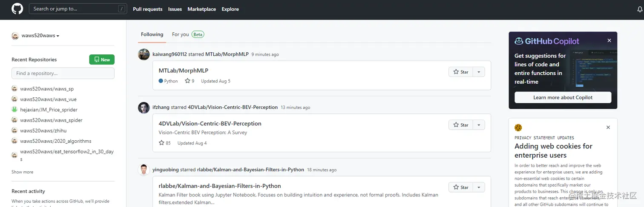Open ifzhang's profile avatar
Image resolution: width=644 pixels, height=207 pixels.
point(144,108)
